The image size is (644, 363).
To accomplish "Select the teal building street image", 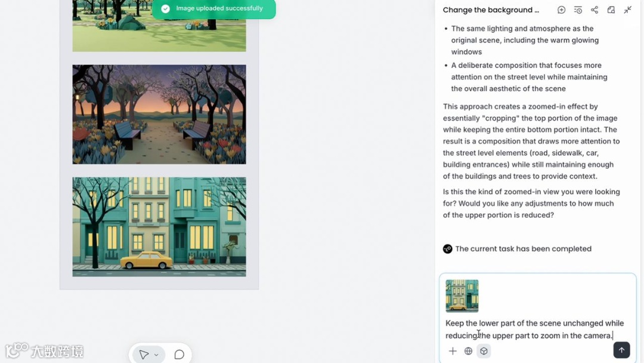I will (159, 227).
